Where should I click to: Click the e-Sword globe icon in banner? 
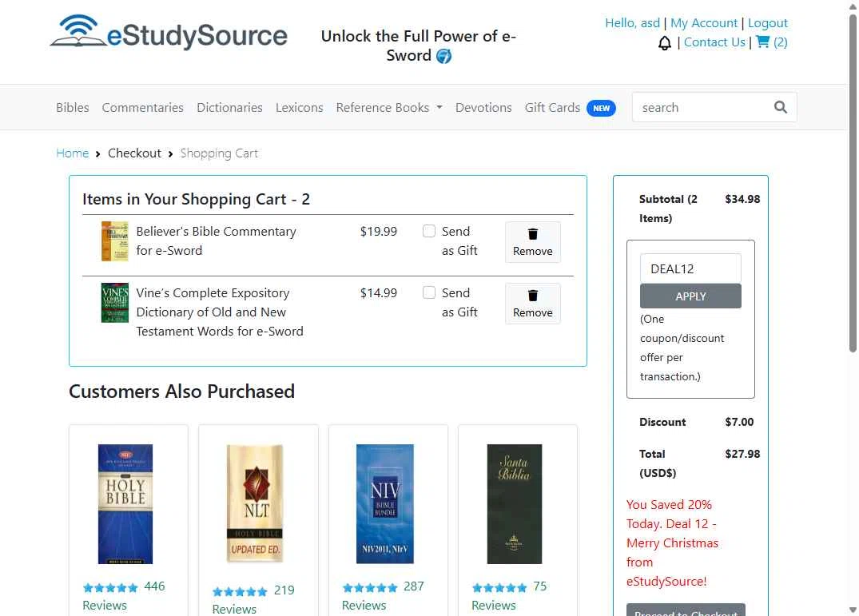pos(443,56)
